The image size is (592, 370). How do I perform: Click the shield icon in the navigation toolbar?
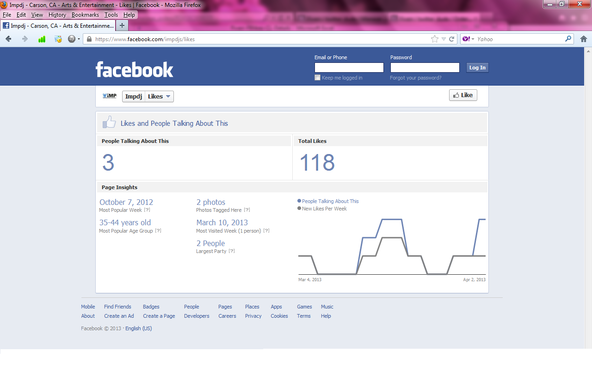[x=58, y=39]
